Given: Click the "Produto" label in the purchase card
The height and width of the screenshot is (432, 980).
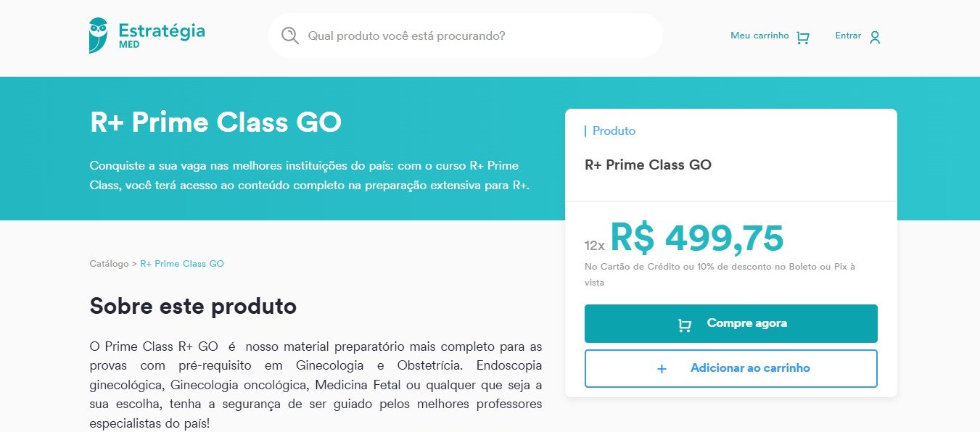Looking at the screenshot, I should click(614, 131).
